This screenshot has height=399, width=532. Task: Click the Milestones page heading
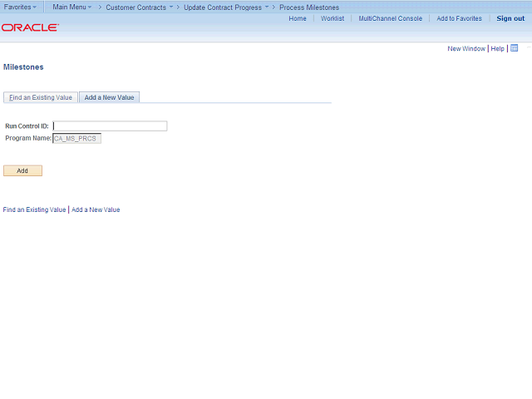(x=23, y=67)
